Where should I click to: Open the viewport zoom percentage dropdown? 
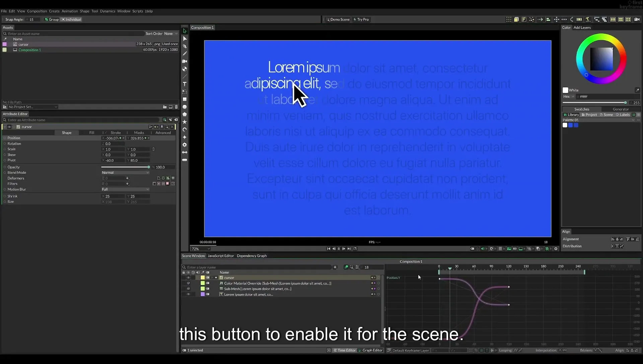click(201, 249)
